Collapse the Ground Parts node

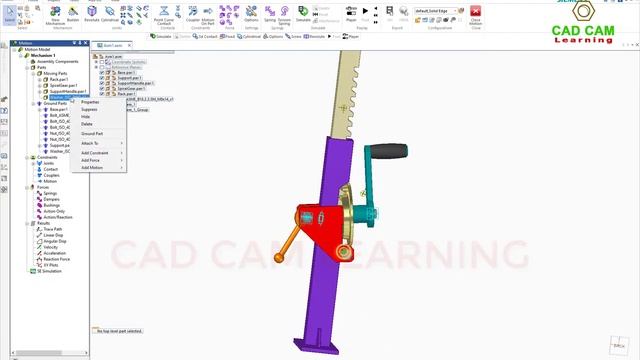(33, 104)
